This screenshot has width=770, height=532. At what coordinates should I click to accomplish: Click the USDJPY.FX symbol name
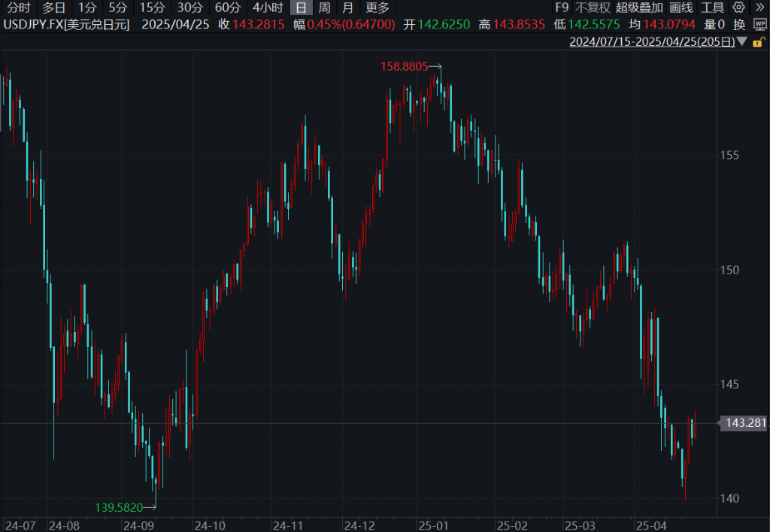(x=66, y=25)
